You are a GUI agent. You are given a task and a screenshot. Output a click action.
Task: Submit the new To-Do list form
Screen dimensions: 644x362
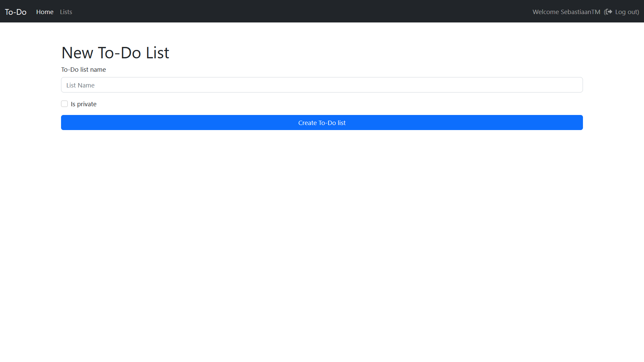pyautogui.click(x=322, y=123)
